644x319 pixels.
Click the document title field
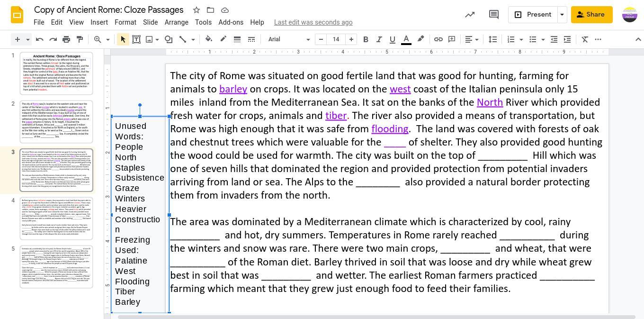point(109,10)
